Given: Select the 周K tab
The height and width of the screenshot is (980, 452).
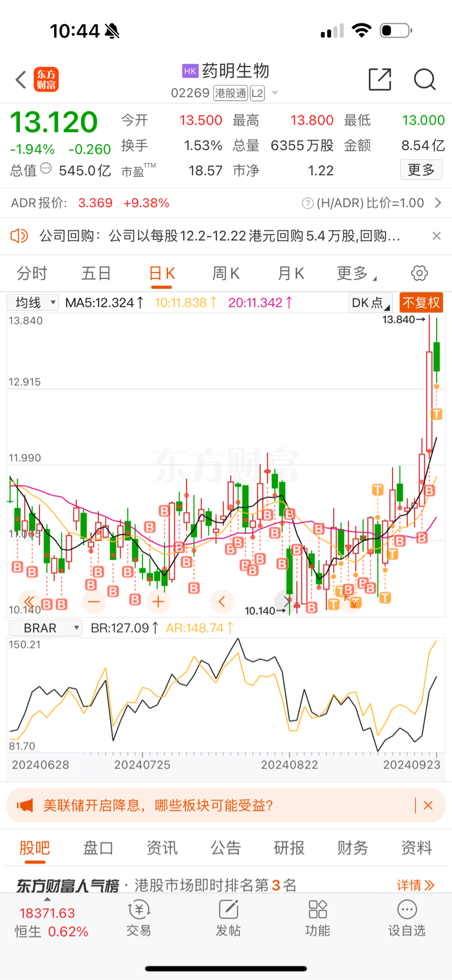Looking at the screenshot, I should (x=226, y=273).
